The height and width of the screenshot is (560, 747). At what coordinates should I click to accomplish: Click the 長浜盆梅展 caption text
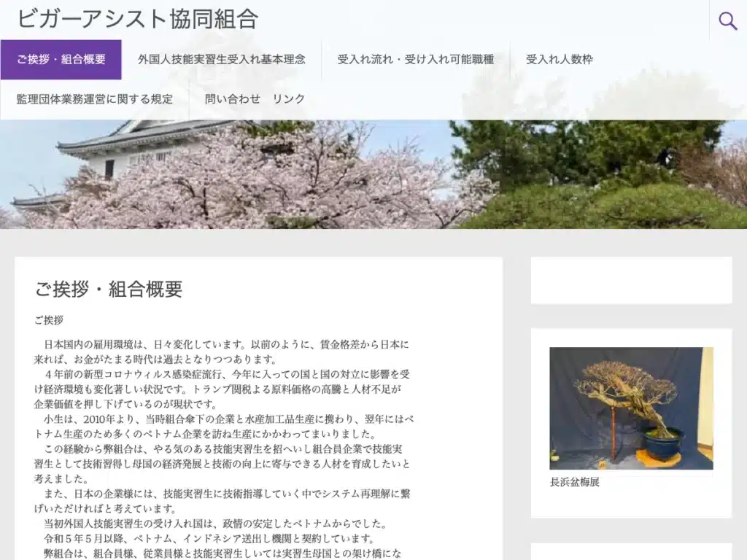pyautogui.click(x=575, y=482)
